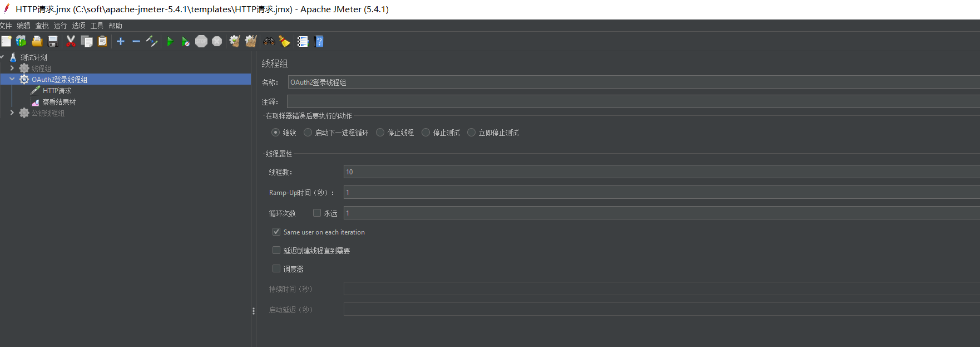Open the 选项 menu
980x347 pixels.
coord(78,26)
